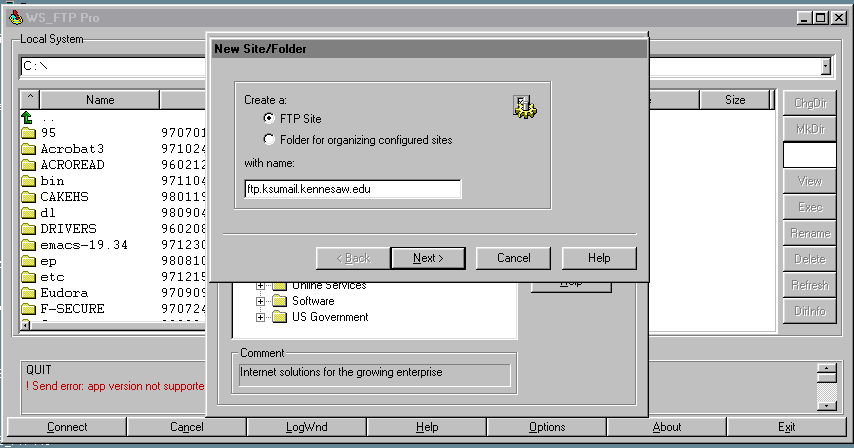Open the About button

667,427
